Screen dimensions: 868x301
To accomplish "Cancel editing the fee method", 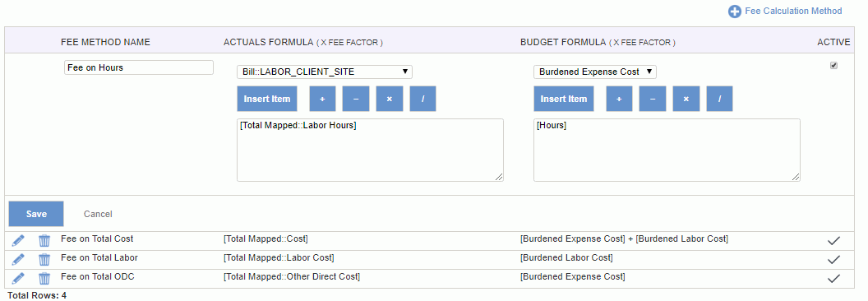I will [x=98, y=214].
